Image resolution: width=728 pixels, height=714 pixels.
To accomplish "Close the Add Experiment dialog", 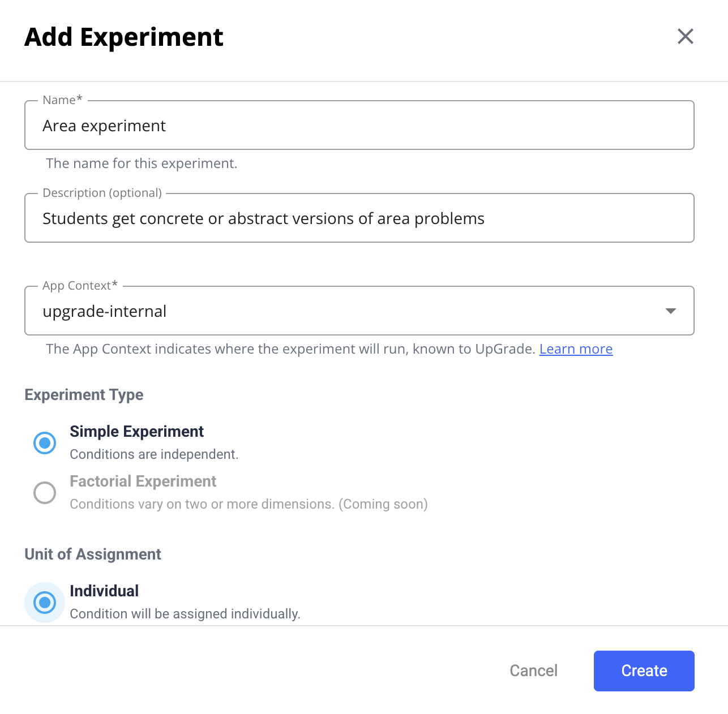I will 685,37.
